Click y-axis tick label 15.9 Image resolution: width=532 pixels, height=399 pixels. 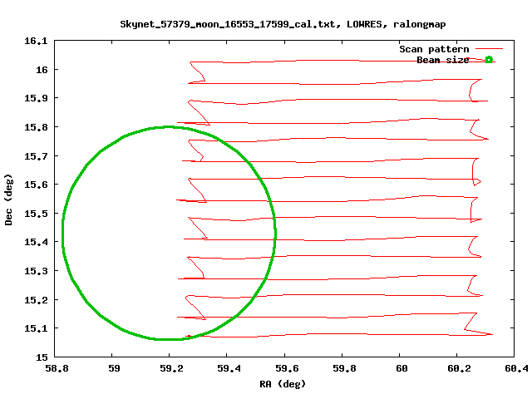36,98
